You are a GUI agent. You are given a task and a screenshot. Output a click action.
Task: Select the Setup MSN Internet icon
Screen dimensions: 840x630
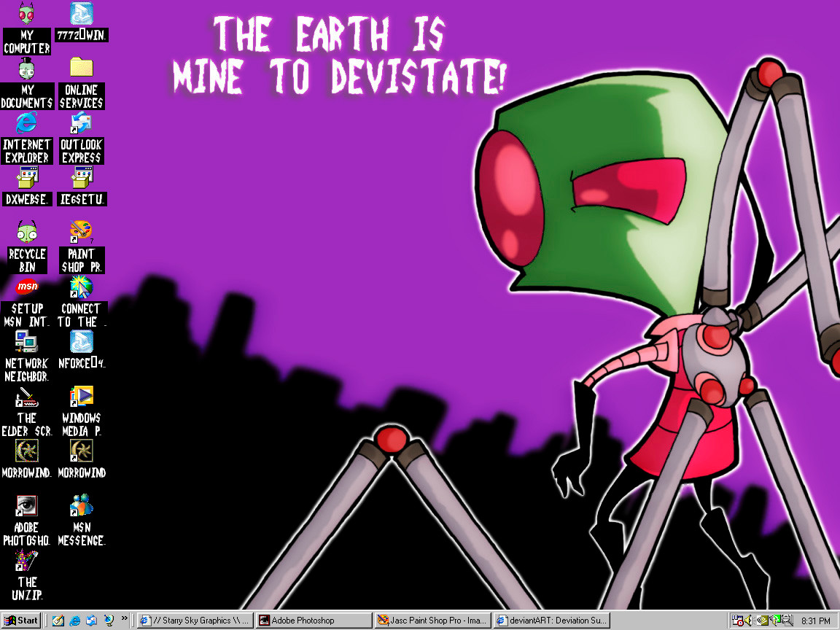pyautogui.click(x=27, y=302)
